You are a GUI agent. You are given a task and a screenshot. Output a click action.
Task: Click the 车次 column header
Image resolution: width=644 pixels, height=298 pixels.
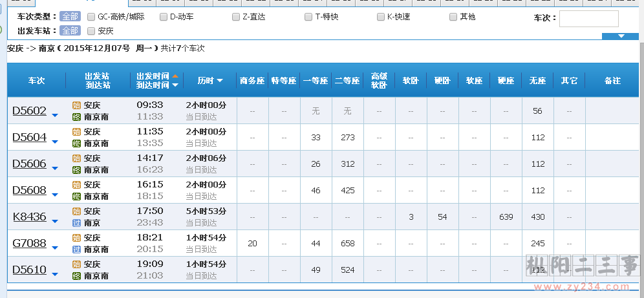36,80
